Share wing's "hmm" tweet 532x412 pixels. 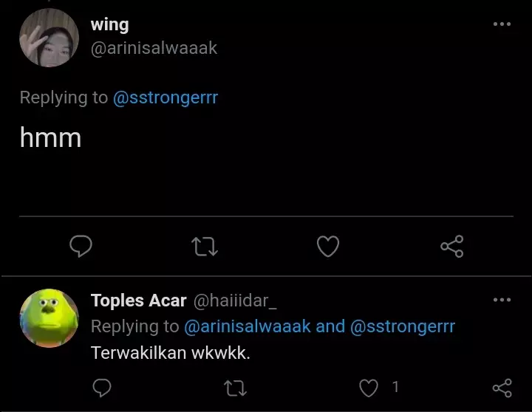451,247
